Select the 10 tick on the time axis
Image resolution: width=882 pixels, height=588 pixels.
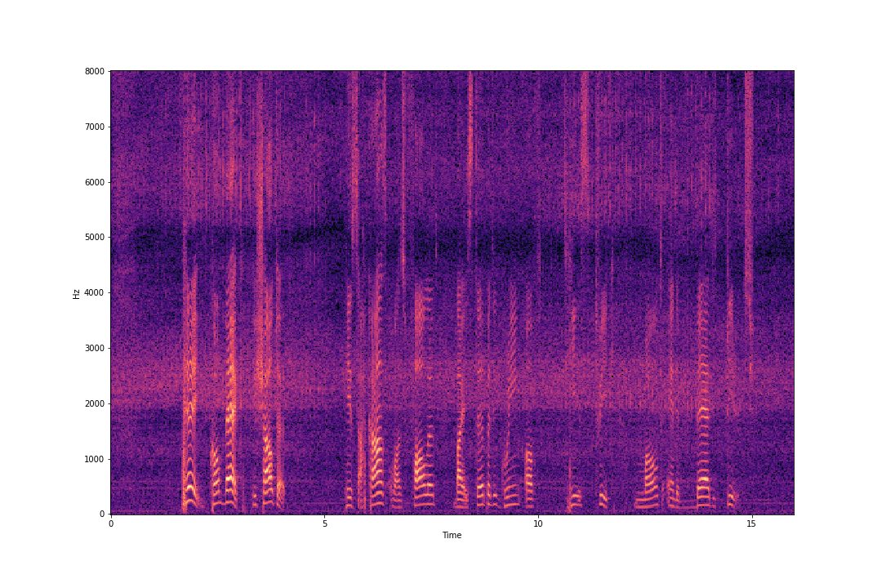pyautogui.click(x=538, y=524)
